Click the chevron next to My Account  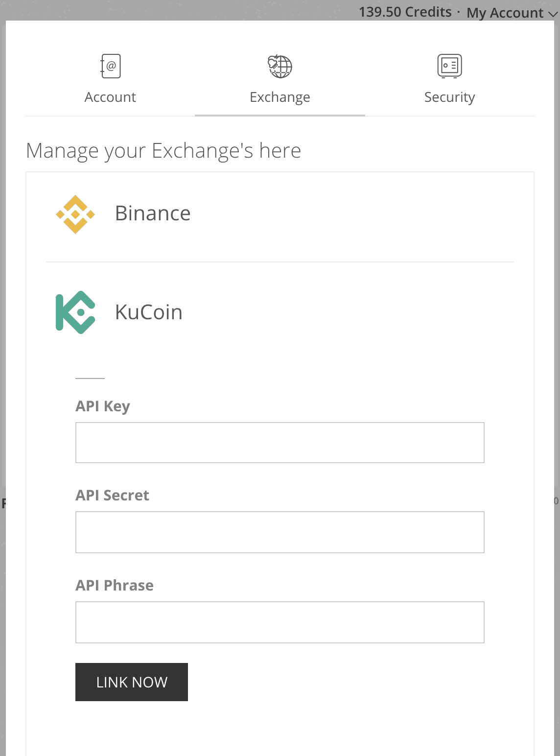[553, 14]
